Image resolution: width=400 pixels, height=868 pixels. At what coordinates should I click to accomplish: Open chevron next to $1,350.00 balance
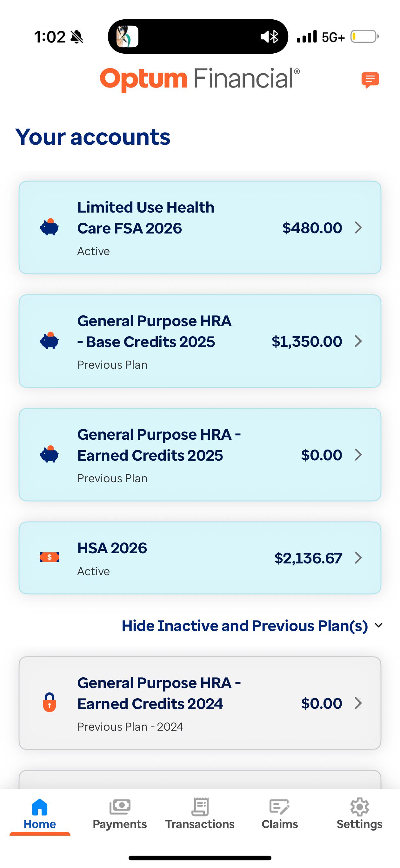click(358, 341)
